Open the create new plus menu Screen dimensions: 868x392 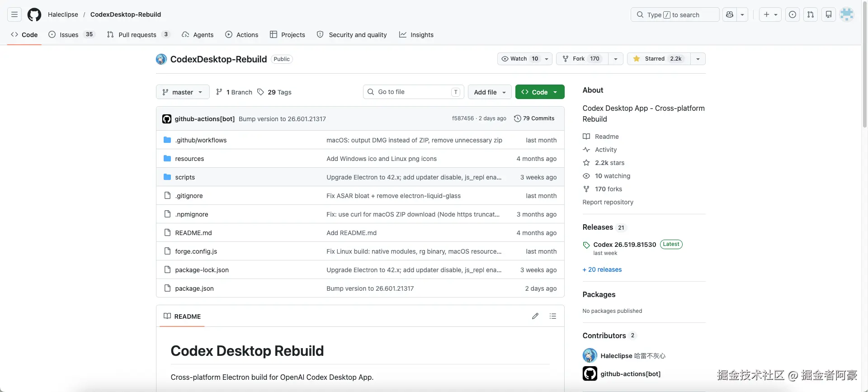pyautogui.click(x=770, y=14)
